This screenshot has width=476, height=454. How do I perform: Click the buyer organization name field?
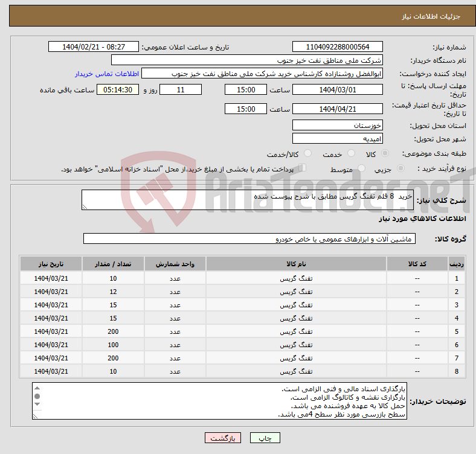[247, 60]
